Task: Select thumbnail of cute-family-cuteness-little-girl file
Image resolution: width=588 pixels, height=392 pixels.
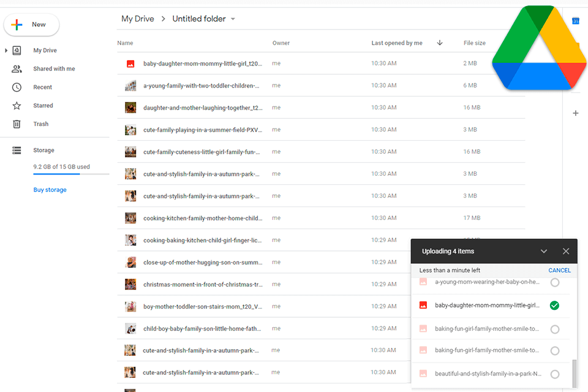Action: [x=130, y=153]
